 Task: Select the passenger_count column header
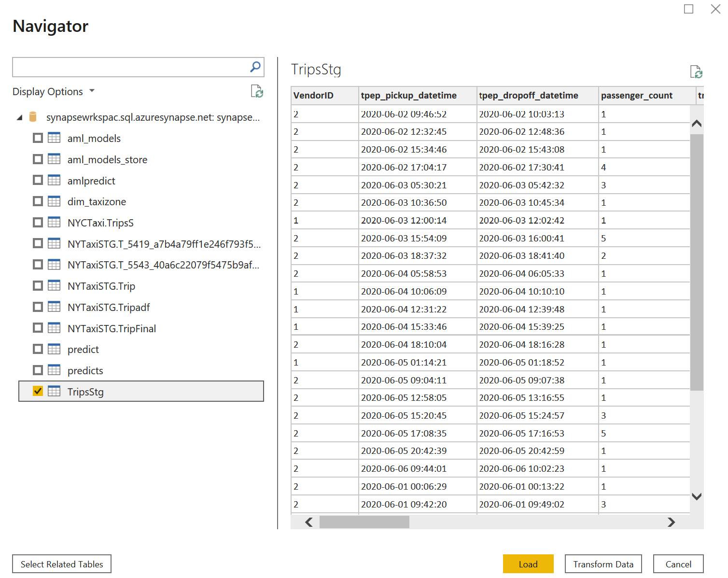click(647, 95)
